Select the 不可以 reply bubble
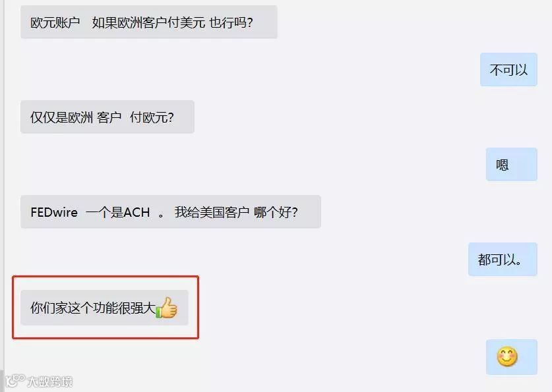Image resolution: width=552 pixels, height=392 pixels. (508, 70)
